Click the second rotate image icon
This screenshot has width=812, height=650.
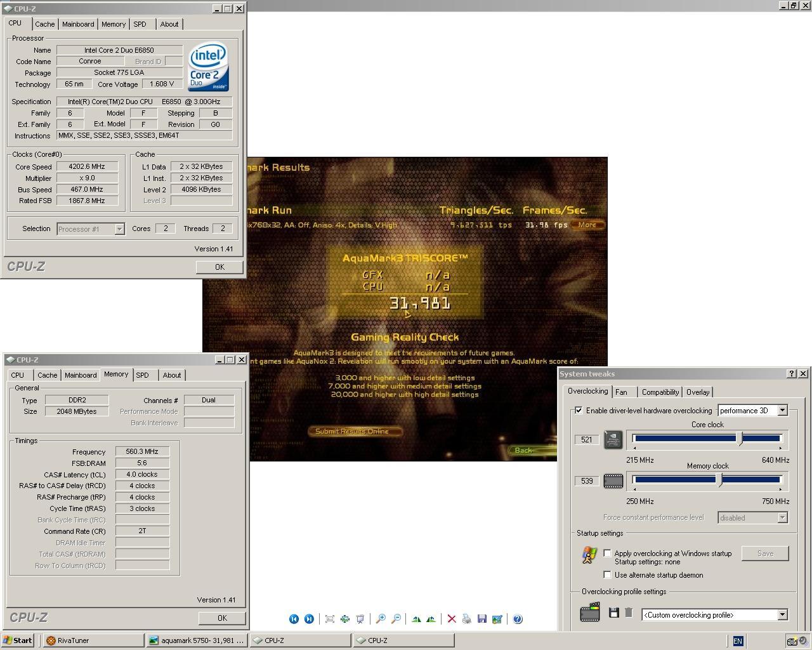coord(431,619)
